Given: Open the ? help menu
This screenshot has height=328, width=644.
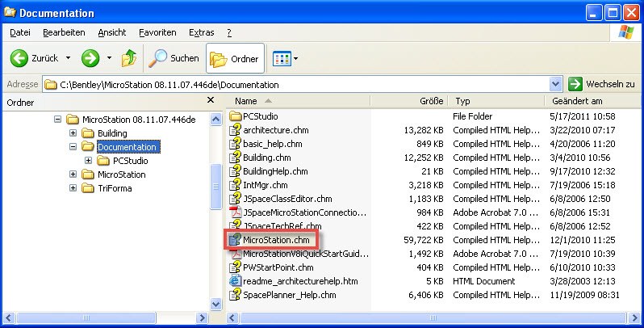Looking at the screenshot, I should pyautogui.click(x=229, y=32).
